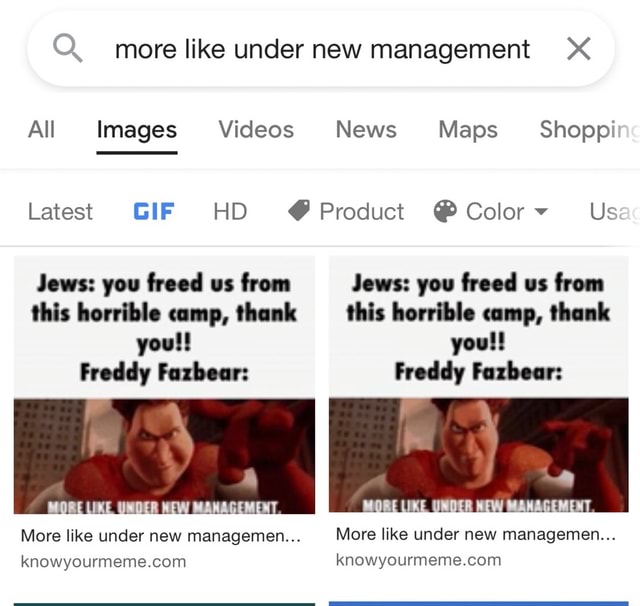Toggle the HD filter
640x606 pixels.
230,211
